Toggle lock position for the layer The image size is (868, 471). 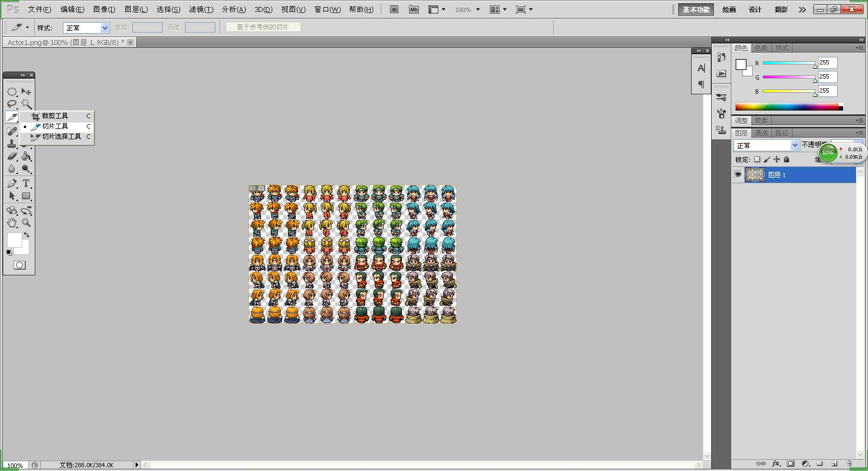776,159
